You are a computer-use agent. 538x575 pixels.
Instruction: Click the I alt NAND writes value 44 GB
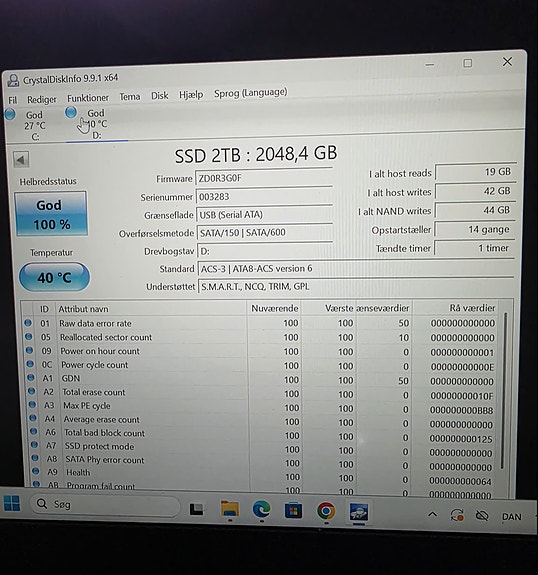tap(475, 210)
